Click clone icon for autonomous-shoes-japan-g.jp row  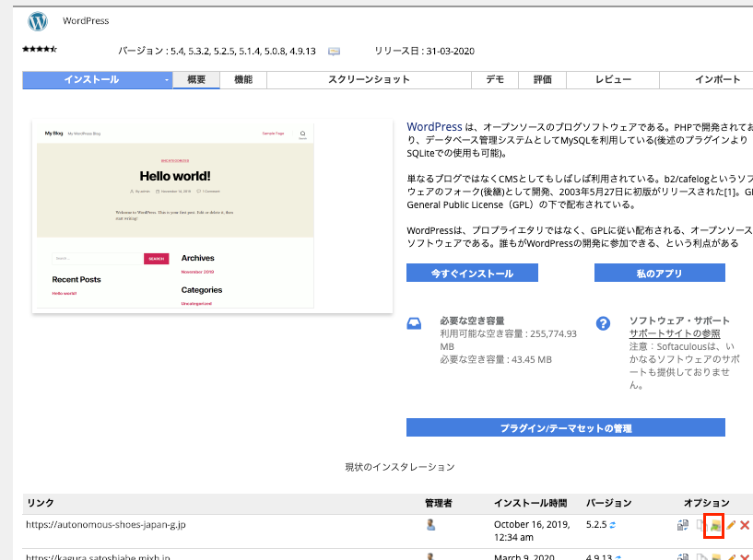click(682, 525)
